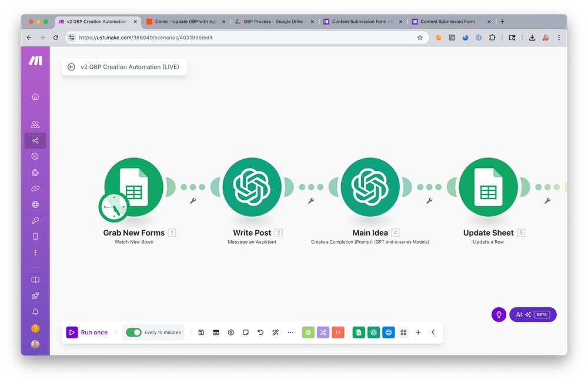The image size is (588, 383).
Task: Open the Grab New Forms Google Sheets module
Action: pos(134,187)
